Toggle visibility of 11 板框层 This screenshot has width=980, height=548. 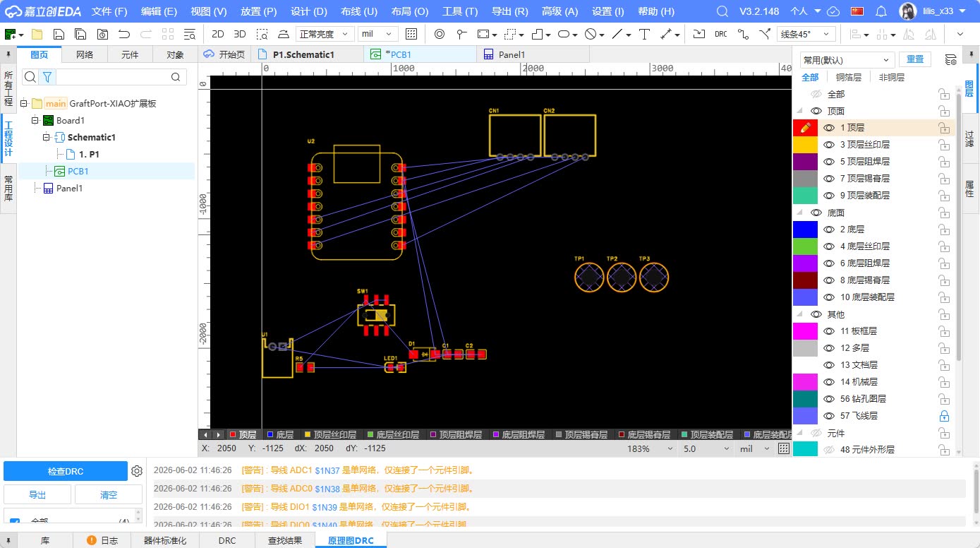[x=828, y=331]
